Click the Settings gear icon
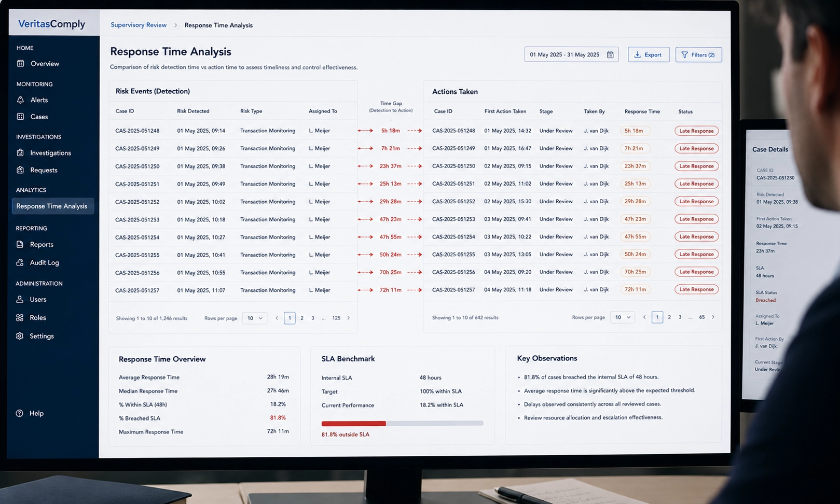840x504 pixels. 20,336
